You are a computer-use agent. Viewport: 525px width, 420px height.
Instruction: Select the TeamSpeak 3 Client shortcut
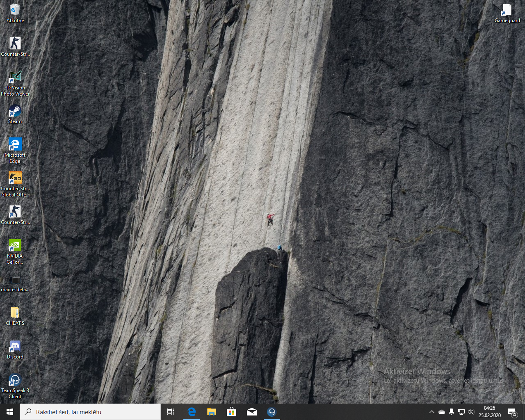pos(15,386)
